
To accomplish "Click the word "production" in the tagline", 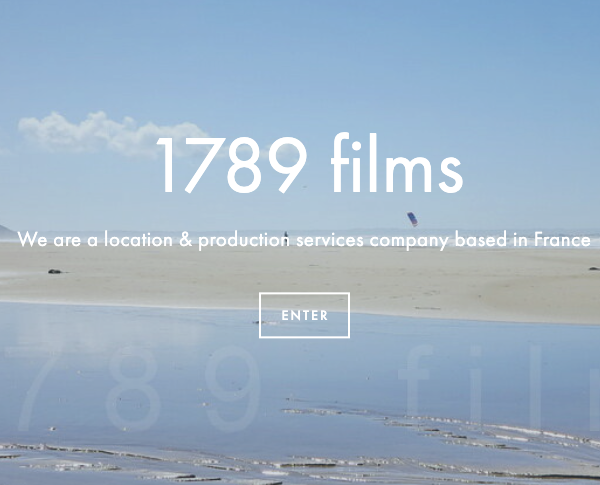I will click(244, 241).
